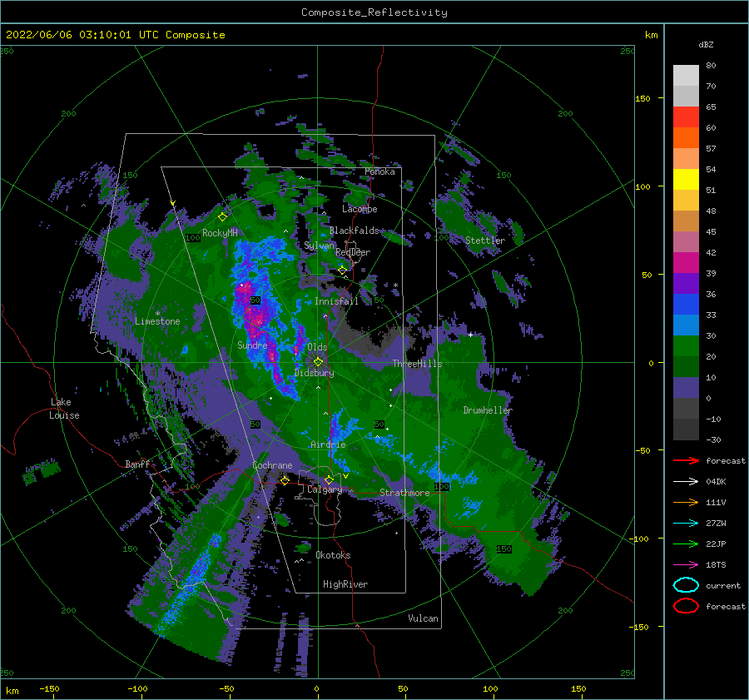Click the Didsbury city label
The height and width of the screenshot is (700, 749).
click(315, 373)
